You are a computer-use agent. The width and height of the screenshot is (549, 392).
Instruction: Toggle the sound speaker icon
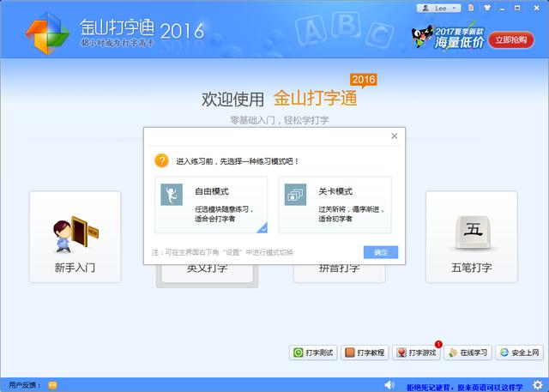click(x=389, y=385)
